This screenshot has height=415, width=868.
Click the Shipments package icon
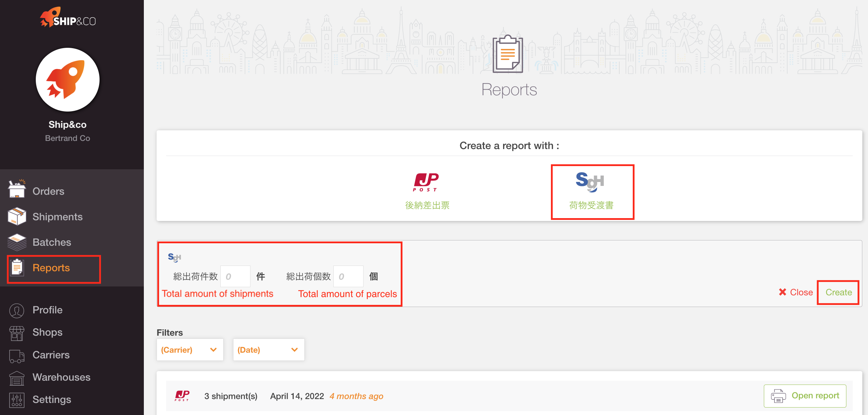(17, 216)
